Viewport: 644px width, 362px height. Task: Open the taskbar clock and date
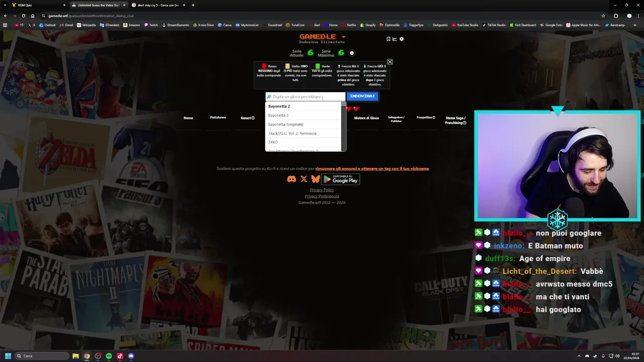[x=632, y=356]
